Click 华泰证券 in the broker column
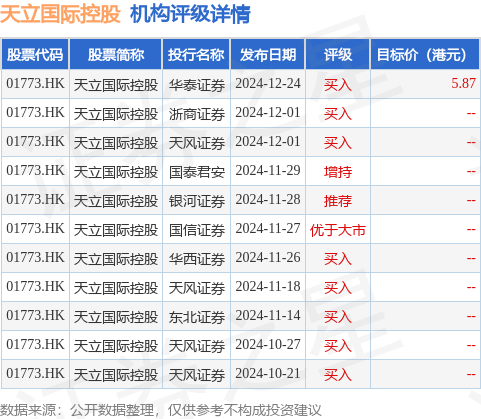 pos(196,85)
